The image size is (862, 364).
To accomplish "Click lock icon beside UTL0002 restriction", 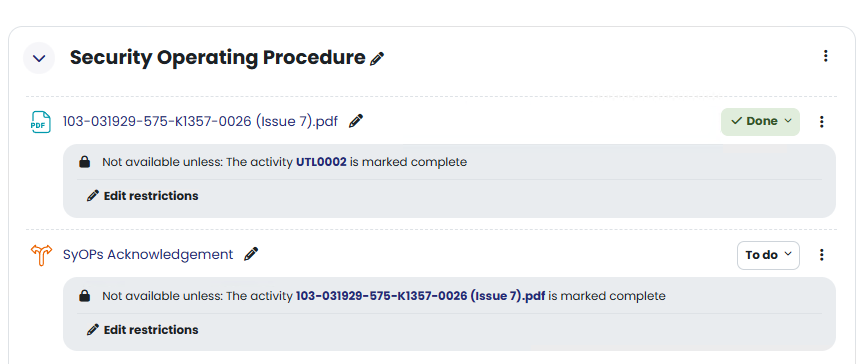I will pyautogui.click(x=84, y=162).
